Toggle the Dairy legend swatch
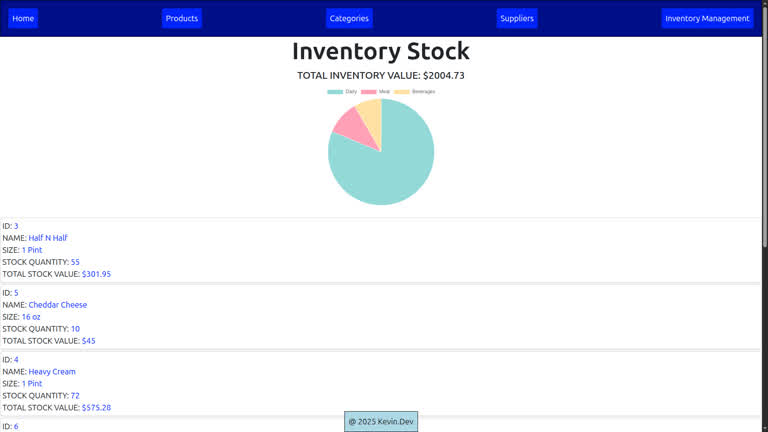 tap(335, 92)
